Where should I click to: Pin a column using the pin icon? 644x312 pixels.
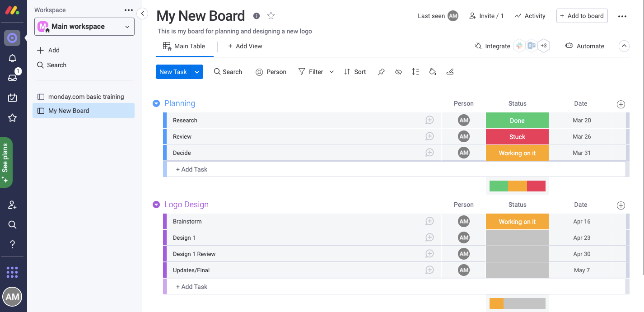coord(381,72)
